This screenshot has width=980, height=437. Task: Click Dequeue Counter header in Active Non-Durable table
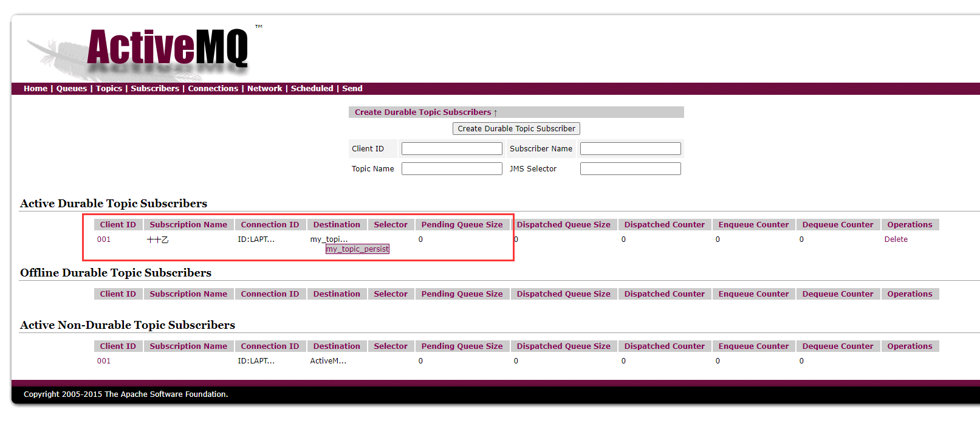pyautogui.click(x=837, y=346)
